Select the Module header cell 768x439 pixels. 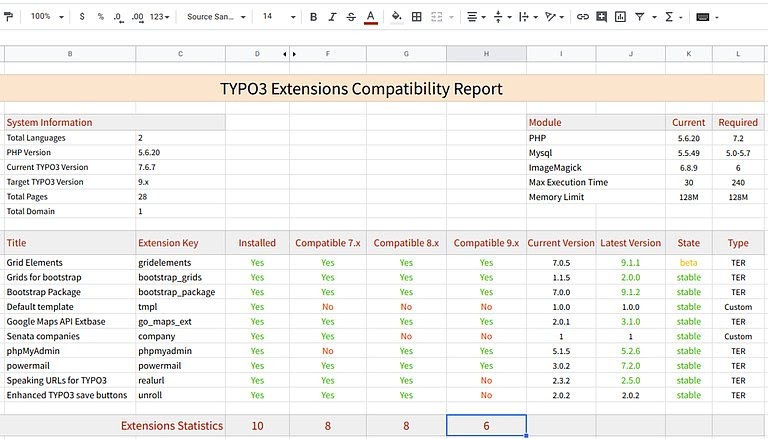coord(596,122)
